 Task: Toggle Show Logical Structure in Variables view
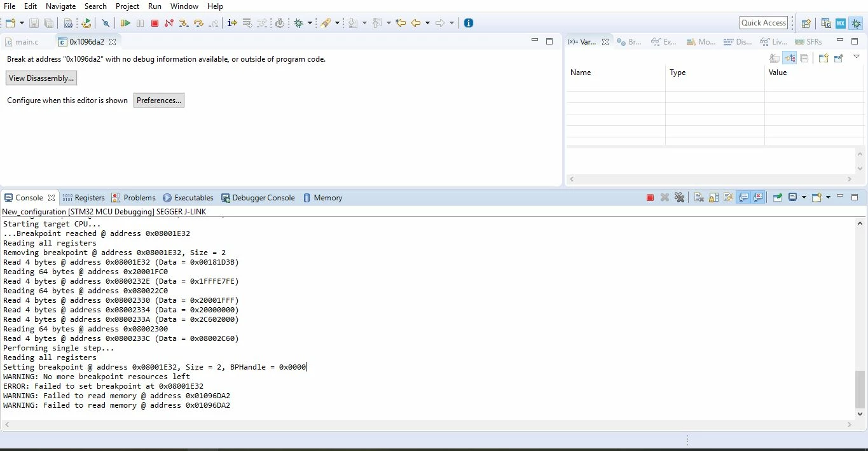tap(790, 59)
